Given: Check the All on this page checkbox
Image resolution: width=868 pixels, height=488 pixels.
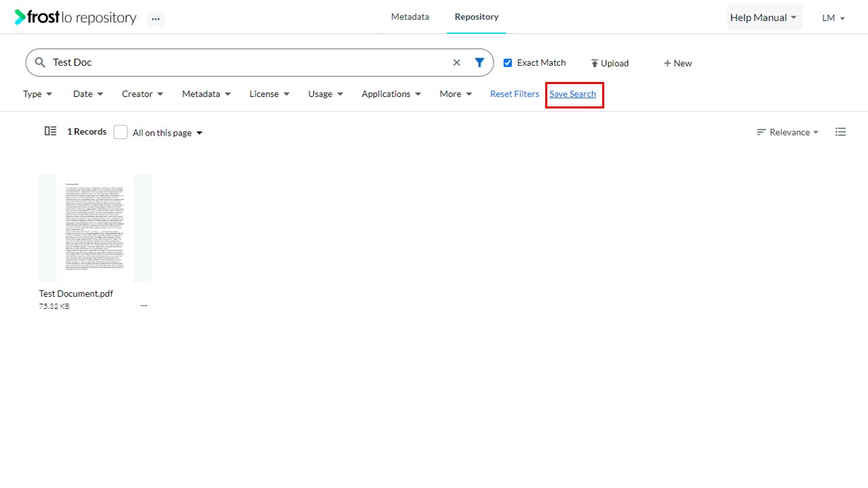Looking at the screenshot, I should point(121,132).
